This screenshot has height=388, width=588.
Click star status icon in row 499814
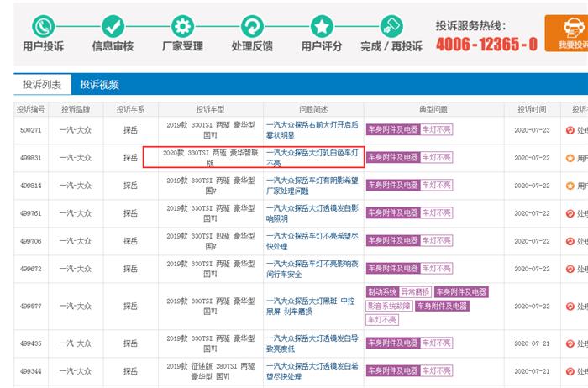point(570,186)
